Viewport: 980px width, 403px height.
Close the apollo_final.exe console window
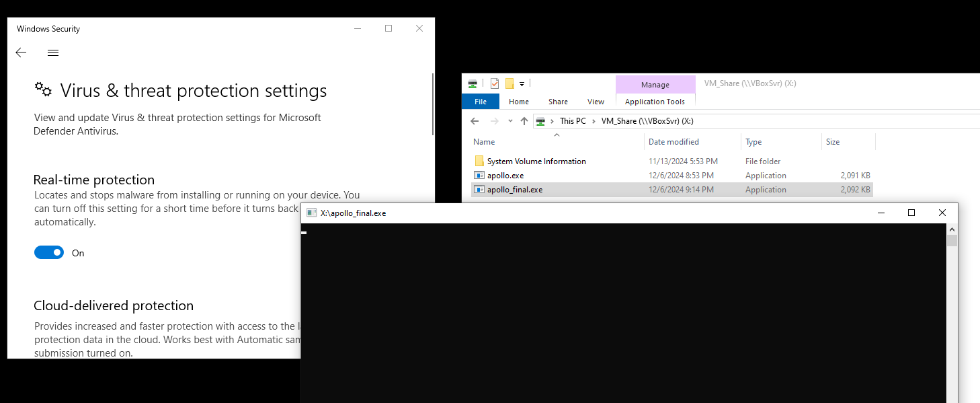point(942,213)
